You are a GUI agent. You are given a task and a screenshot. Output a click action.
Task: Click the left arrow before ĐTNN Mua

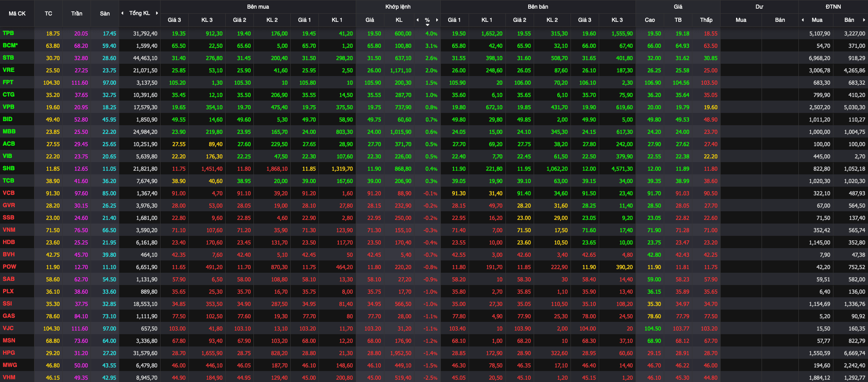802,20
